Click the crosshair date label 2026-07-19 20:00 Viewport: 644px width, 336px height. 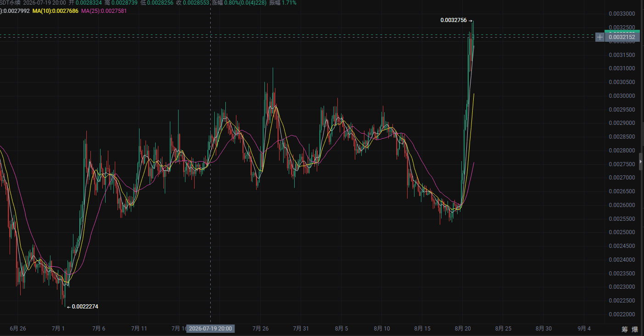coord(210,329)
